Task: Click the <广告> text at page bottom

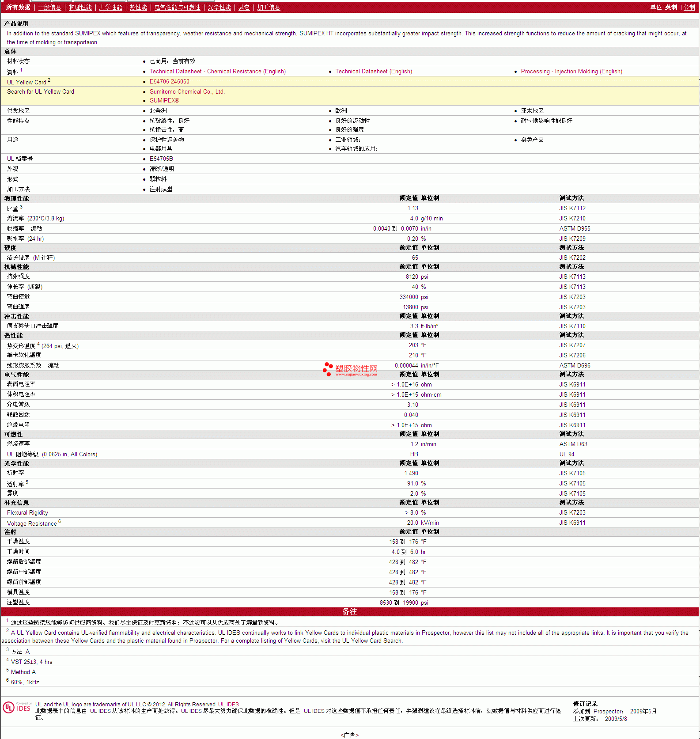Action: 350,735
